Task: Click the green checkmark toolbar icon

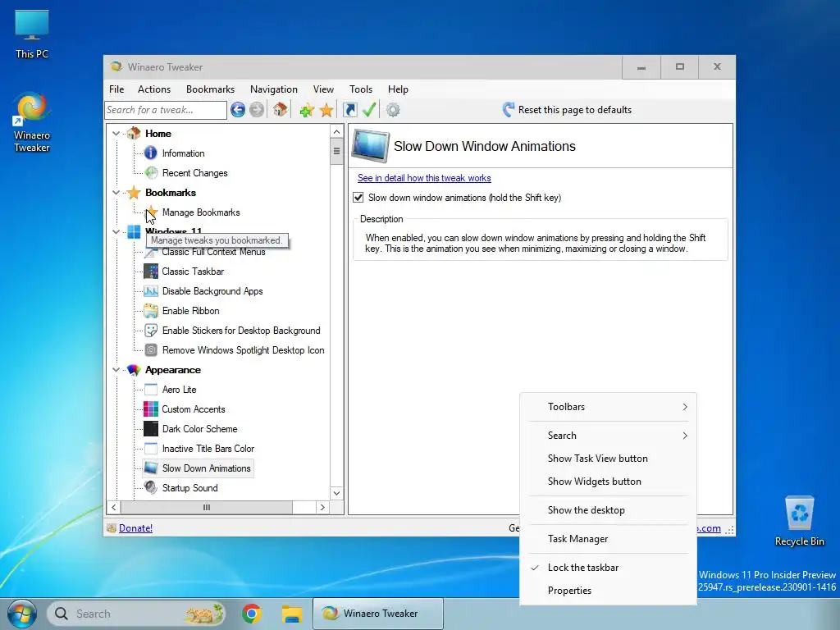Action: click(369, 110)
